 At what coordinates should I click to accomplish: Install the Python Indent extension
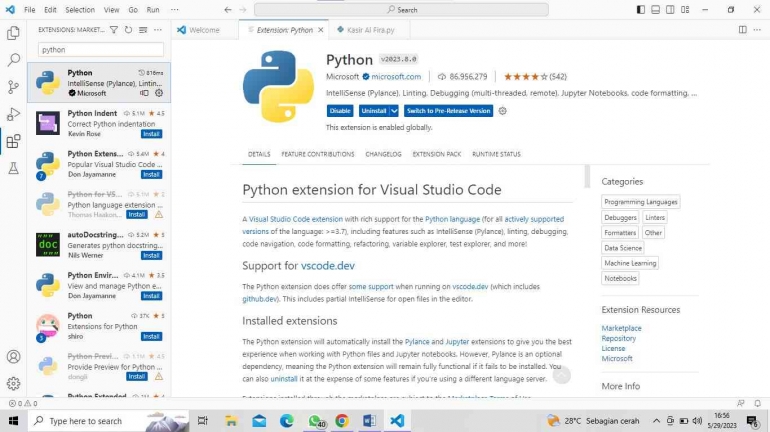point(151,134)
